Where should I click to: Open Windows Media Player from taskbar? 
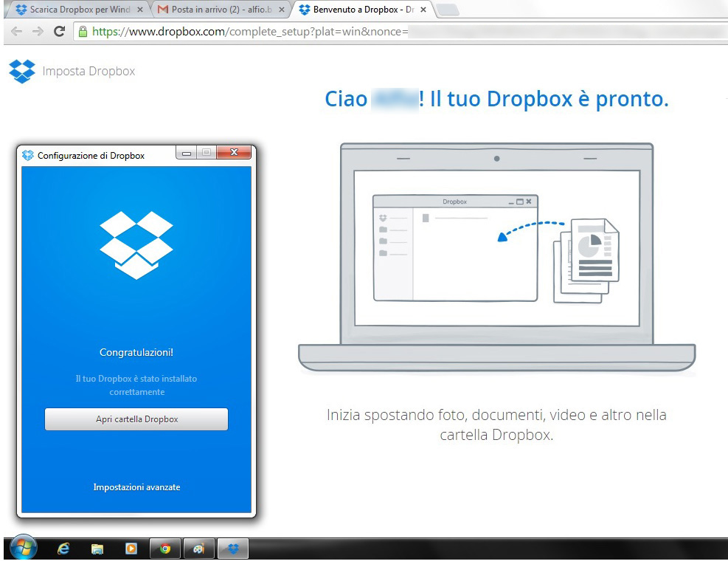point(131,549)
